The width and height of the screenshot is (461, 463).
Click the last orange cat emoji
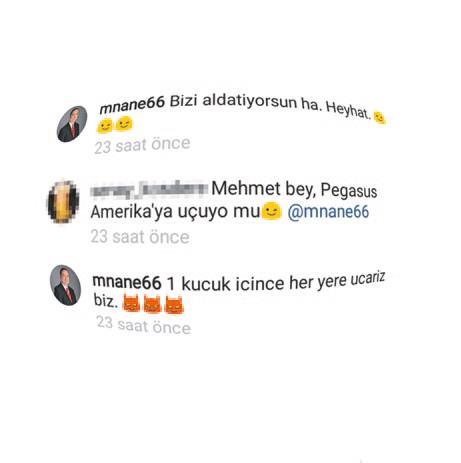[x=174, y=305]
